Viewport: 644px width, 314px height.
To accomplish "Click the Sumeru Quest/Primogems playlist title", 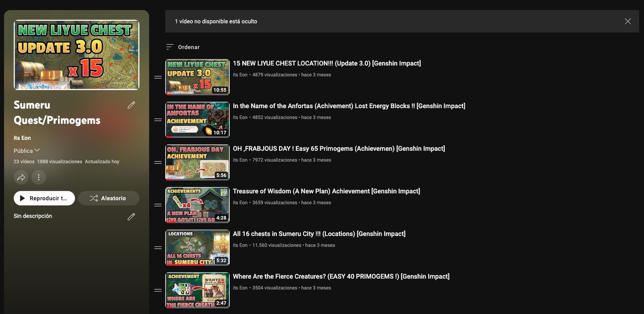I will click(x=57, y=113).
